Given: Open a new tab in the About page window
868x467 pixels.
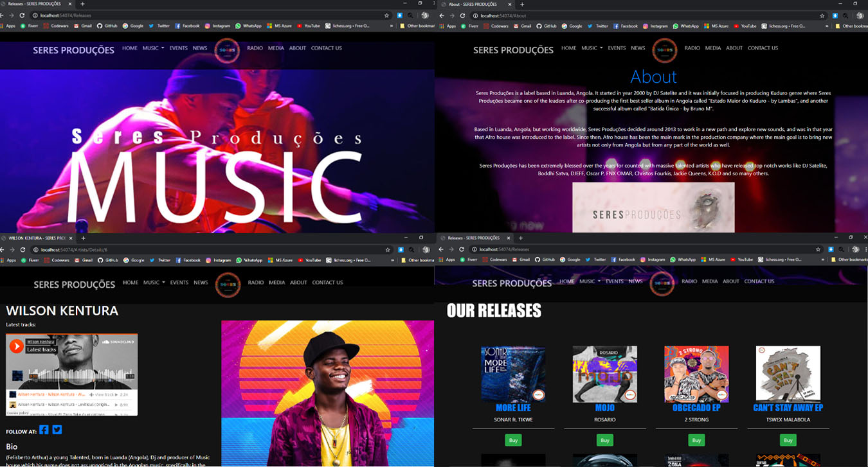Looking at the screenshot, I should point(522,4).
